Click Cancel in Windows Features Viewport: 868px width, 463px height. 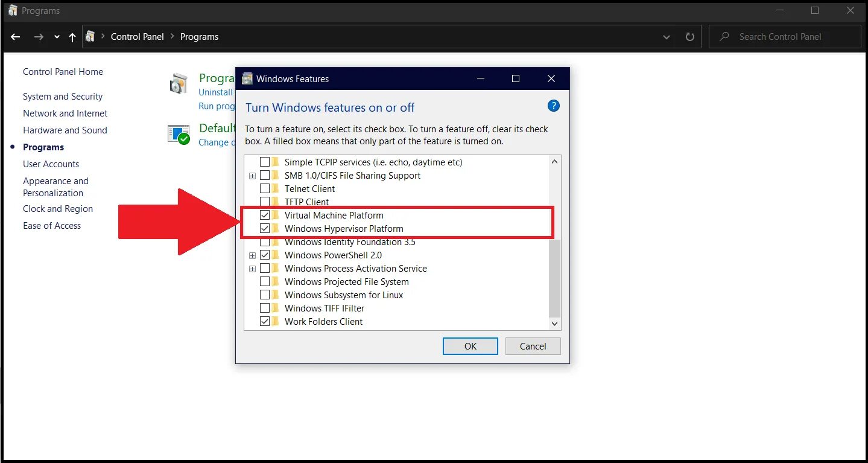(x=533, y=346)
